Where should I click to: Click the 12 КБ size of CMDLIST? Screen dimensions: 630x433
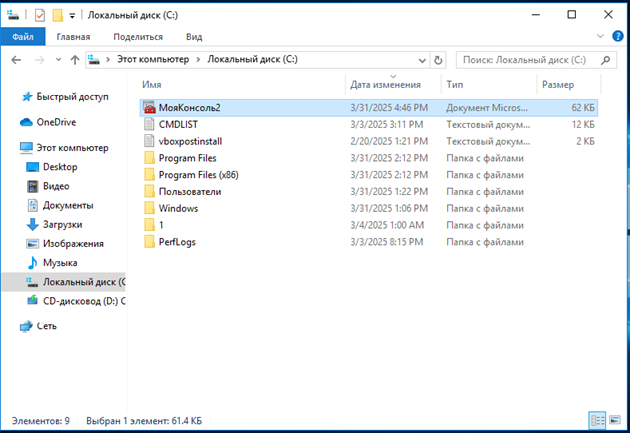click(583, 125)
